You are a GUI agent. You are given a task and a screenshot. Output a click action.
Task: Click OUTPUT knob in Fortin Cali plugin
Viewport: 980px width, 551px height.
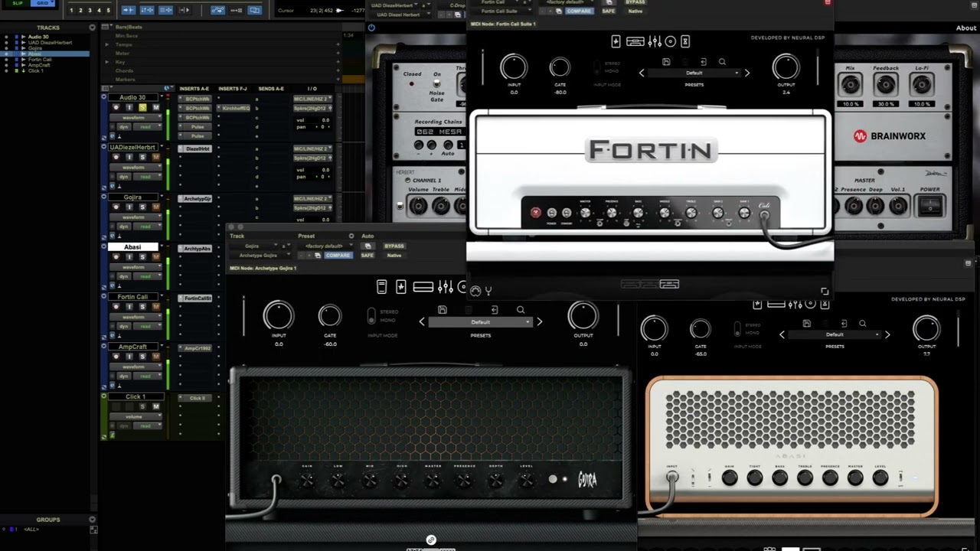click(786, 67)
